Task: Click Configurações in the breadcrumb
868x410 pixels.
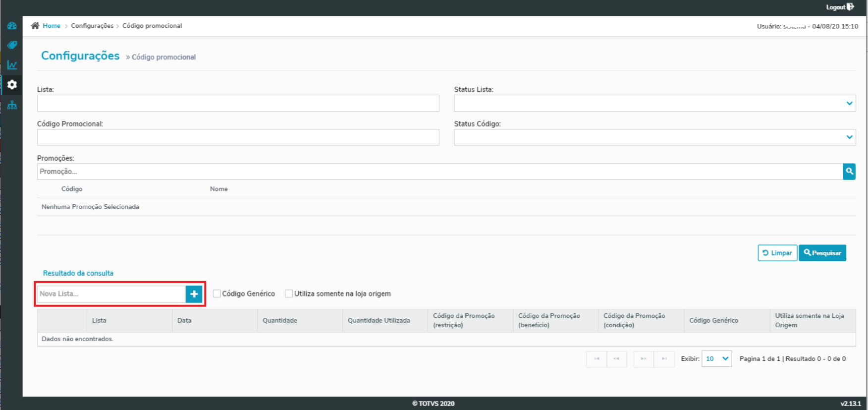Action: coord(92,26)
